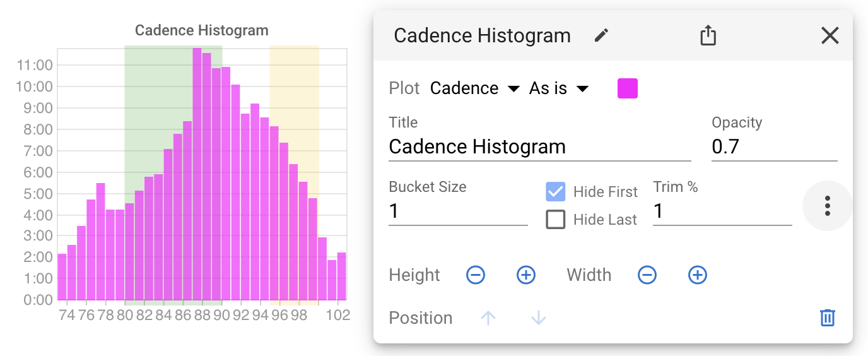Image resolution: width=868 pixels, height=356 pixels.
Task: Increase chart width with plus icon
Action: tap(697, 275)
